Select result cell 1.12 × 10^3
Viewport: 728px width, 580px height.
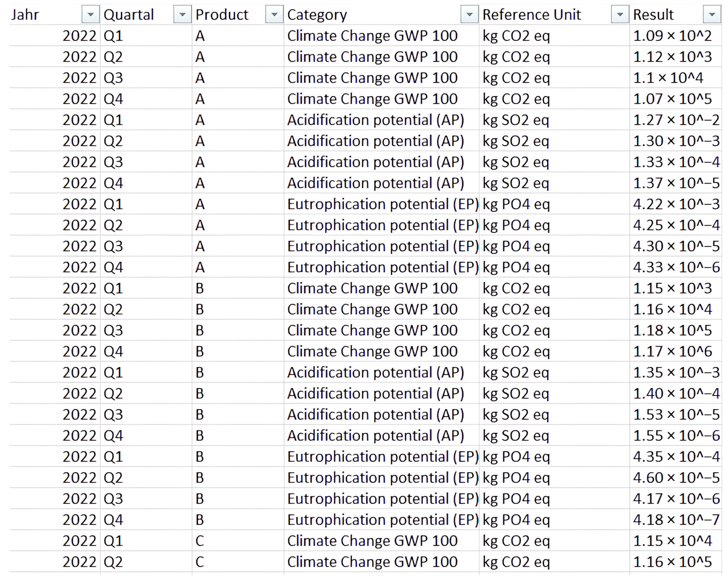coord(672,57)
